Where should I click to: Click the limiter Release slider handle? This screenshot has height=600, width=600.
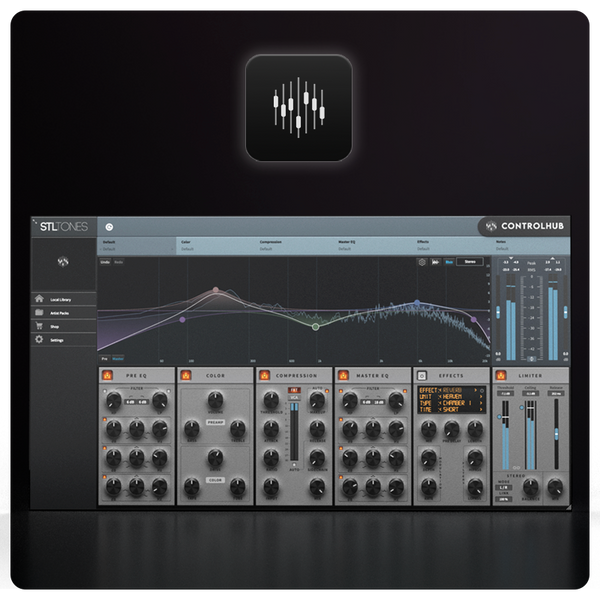(556, 434)
